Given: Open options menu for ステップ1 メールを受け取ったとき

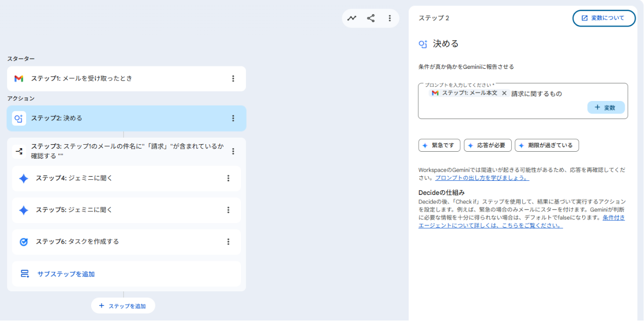Looking at the screenshot, I should (233, 78).
